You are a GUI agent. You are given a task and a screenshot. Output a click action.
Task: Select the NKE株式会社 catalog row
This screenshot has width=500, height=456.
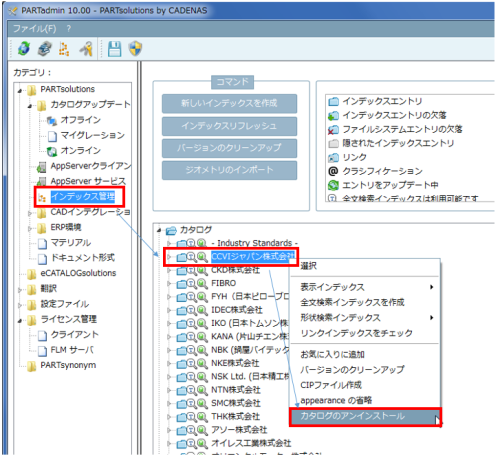(x=235, y=364)
